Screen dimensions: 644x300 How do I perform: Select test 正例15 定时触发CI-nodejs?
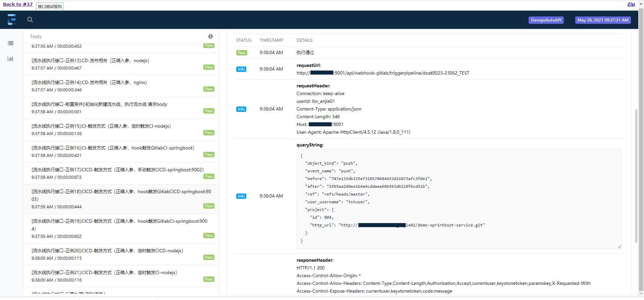121,130
